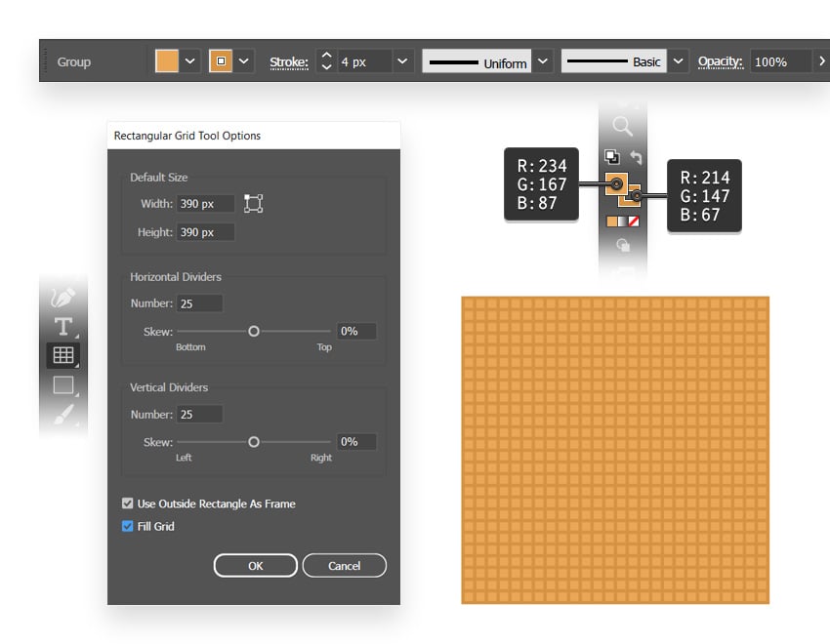Click the Group selection label

(74, 61)
